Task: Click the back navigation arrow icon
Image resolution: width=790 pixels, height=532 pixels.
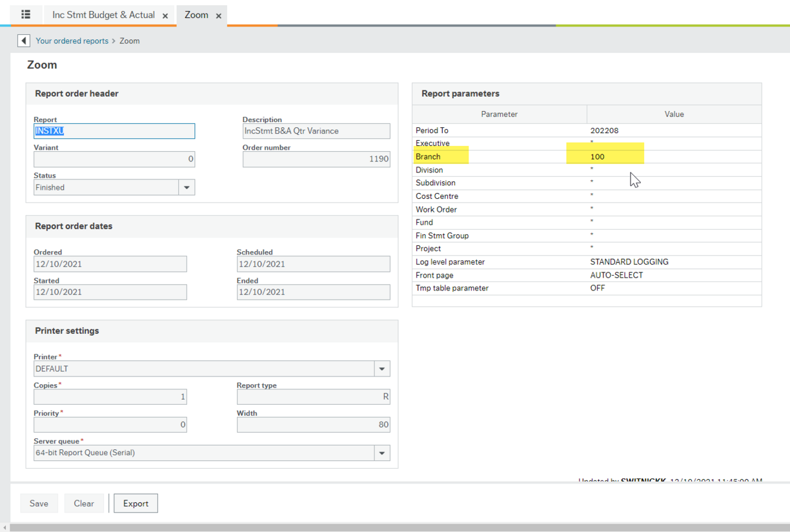Action: (x=23, y=40)
